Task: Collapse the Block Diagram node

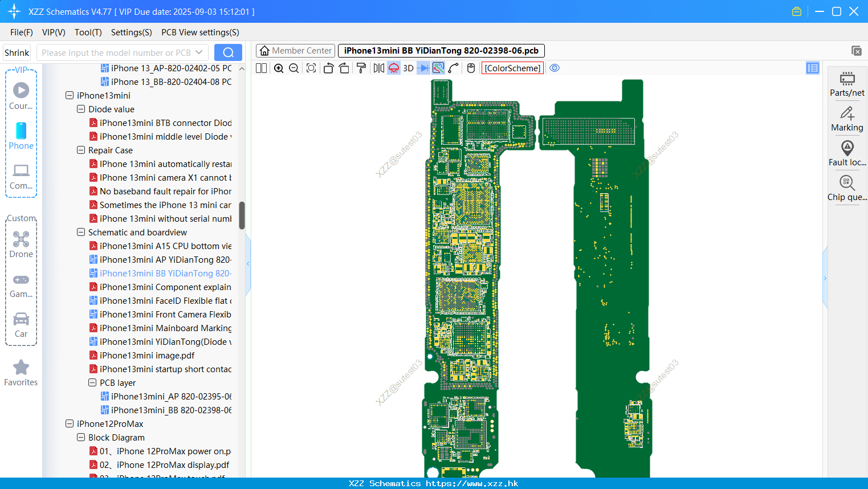Action: click(81, 437)
